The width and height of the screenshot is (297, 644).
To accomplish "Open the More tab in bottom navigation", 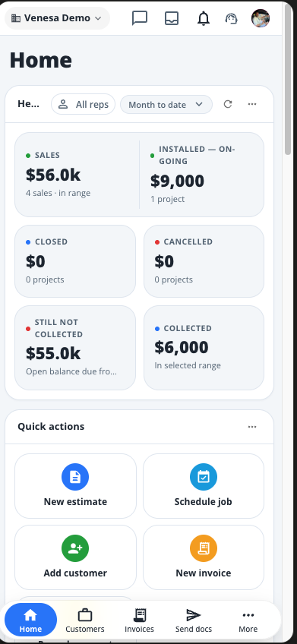I will click(248, 620).
